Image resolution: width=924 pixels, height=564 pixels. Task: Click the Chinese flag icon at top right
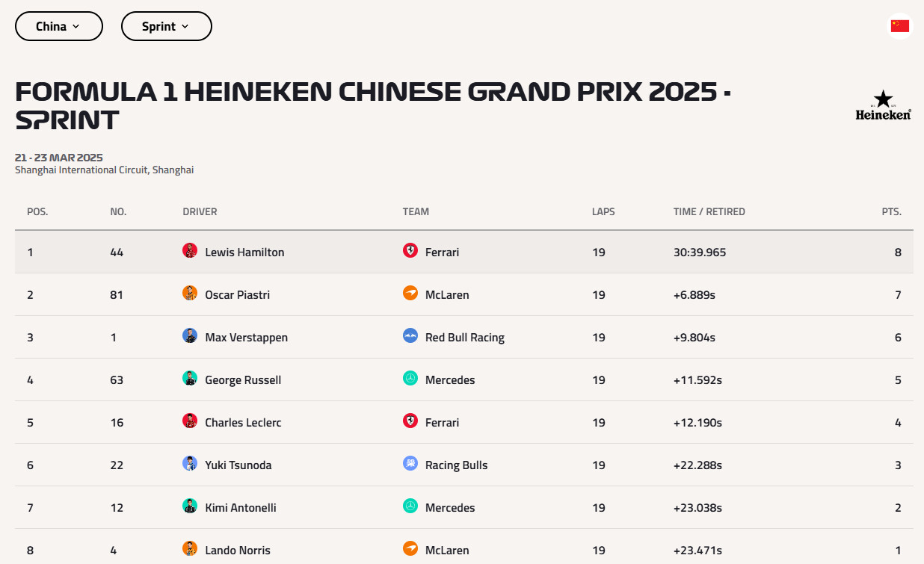pos(900,26)
